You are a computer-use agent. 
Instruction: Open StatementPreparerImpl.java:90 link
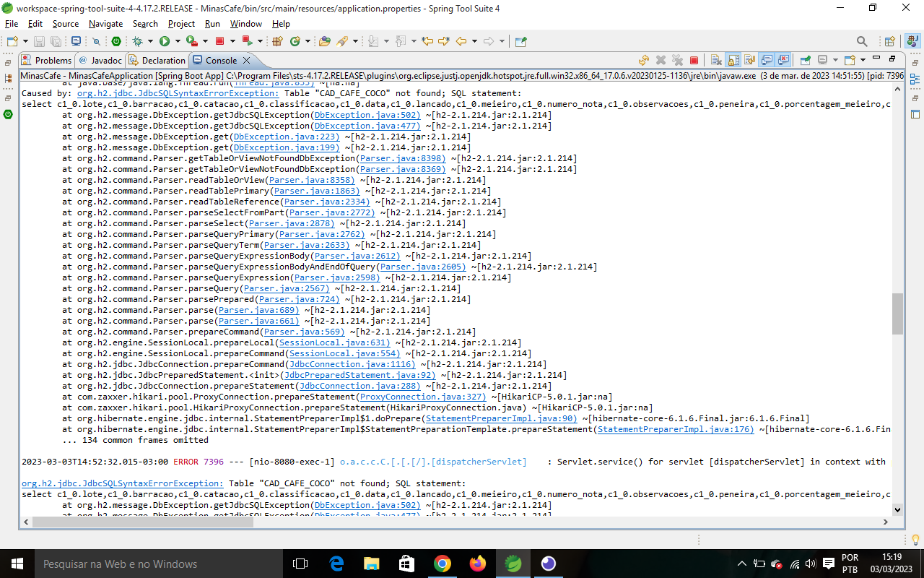[x=501, y=418]
